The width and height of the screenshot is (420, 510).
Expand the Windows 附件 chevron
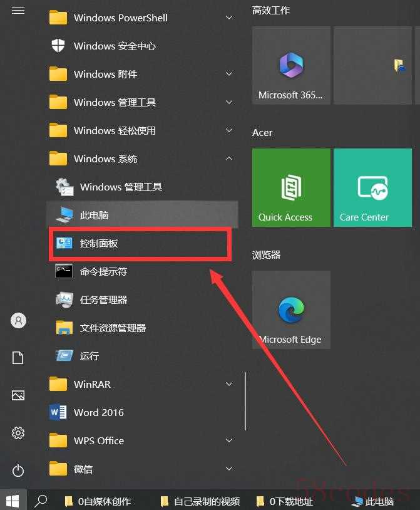click(x=229, y=74)
